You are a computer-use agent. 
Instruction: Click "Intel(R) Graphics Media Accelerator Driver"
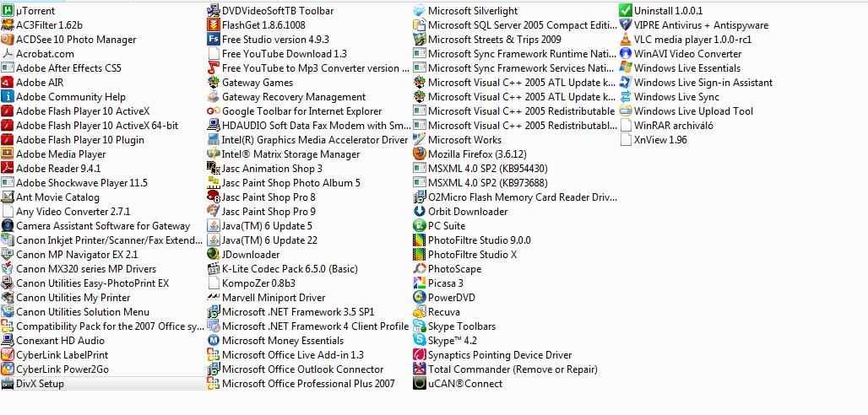tap(315, 140)
